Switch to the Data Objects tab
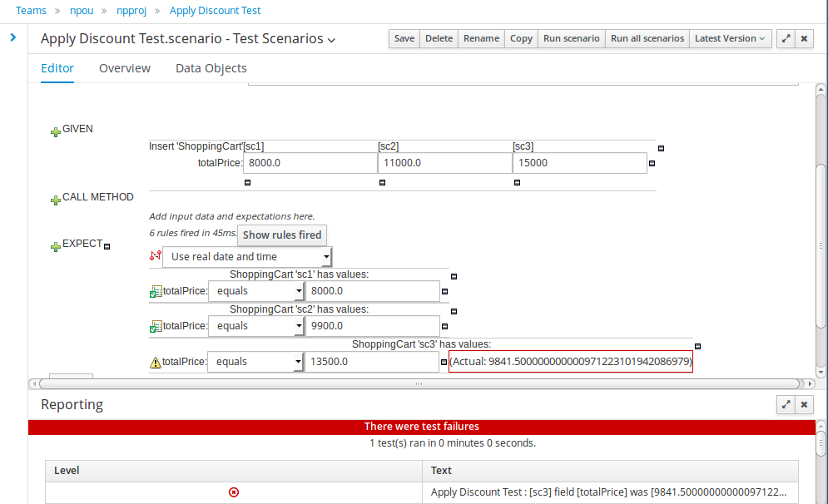Image resolution: width=828 pixels, height=504 pixels. [211, 68]
